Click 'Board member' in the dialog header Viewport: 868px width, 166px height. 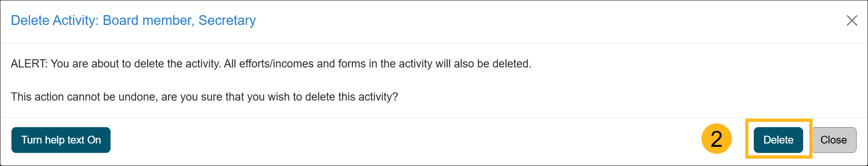[x=148, y=20]
